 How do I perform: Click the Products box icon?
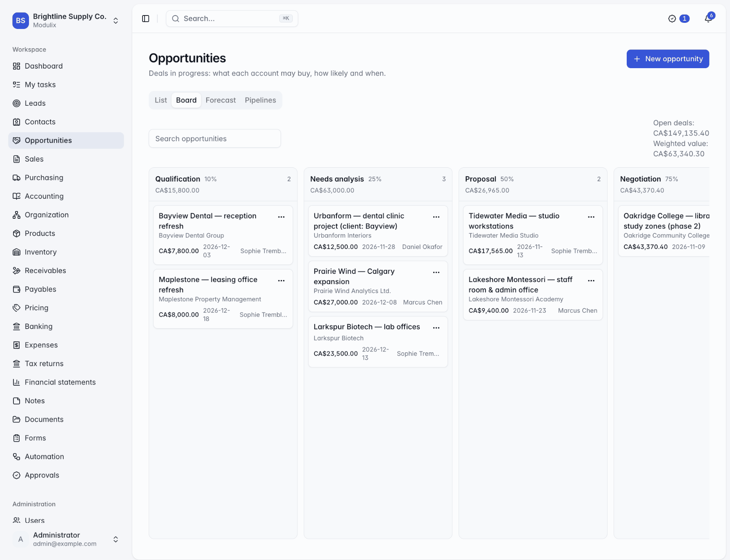coord(16,233)
